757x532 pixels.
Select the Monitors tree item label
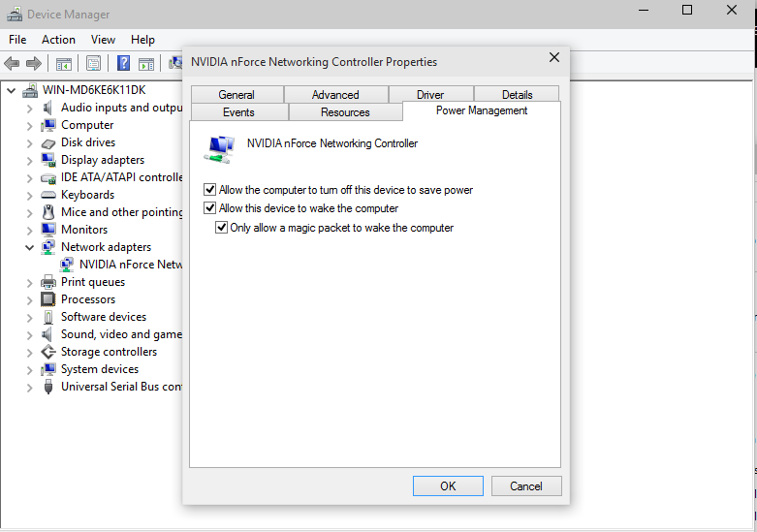point(84,230)
